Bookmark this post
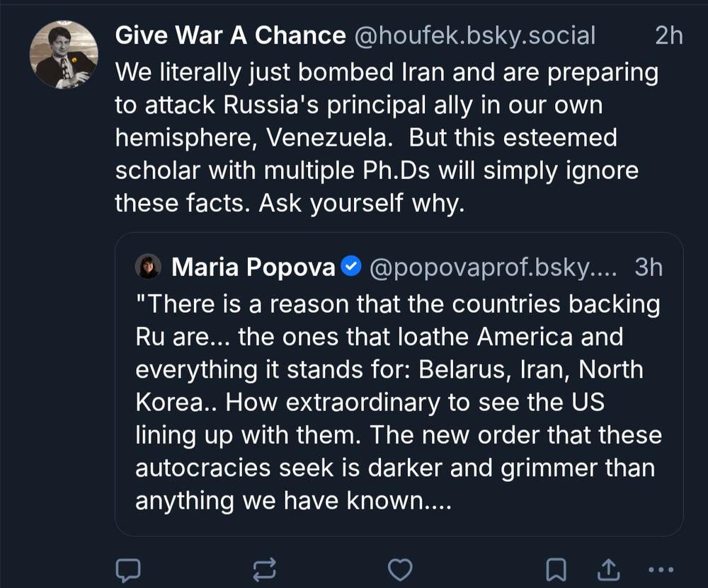The height and width of the screenshot is (588, 708). [x=556, y=569]
